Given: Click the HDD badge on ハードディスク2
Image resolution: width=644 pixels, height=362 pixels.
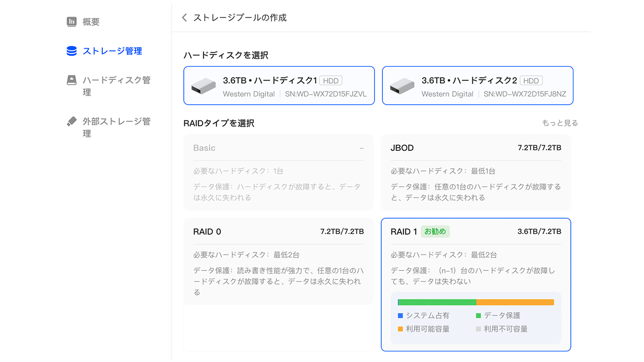Looking at the screenshot, I should 531,81.
